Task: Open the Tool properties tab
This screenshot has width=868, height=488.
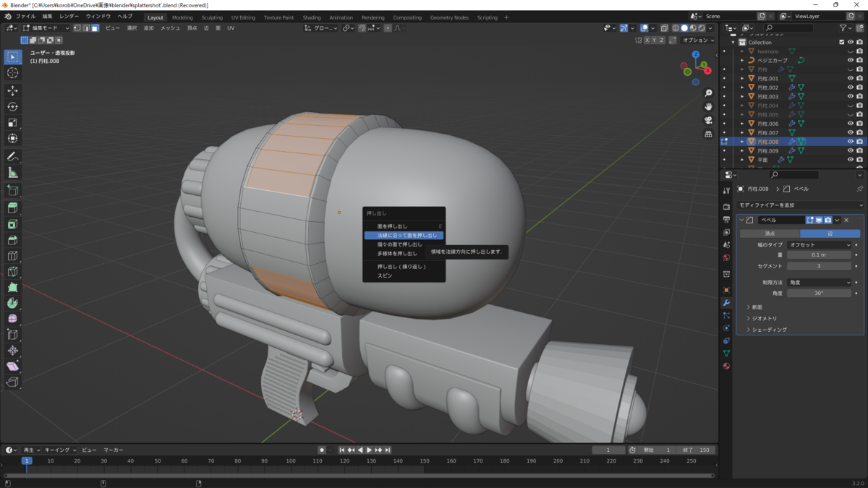Action: 726,190
